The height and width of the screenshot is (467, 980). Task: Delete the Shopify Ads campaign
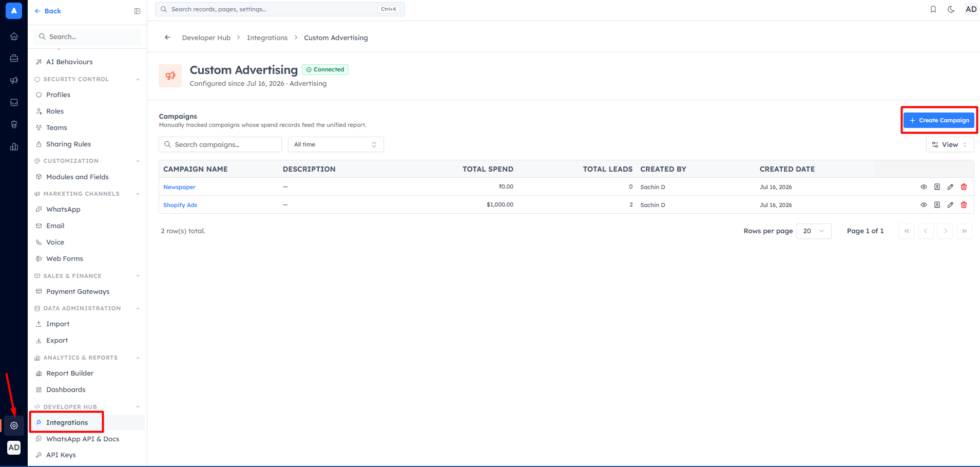click(x=964, y=205)
